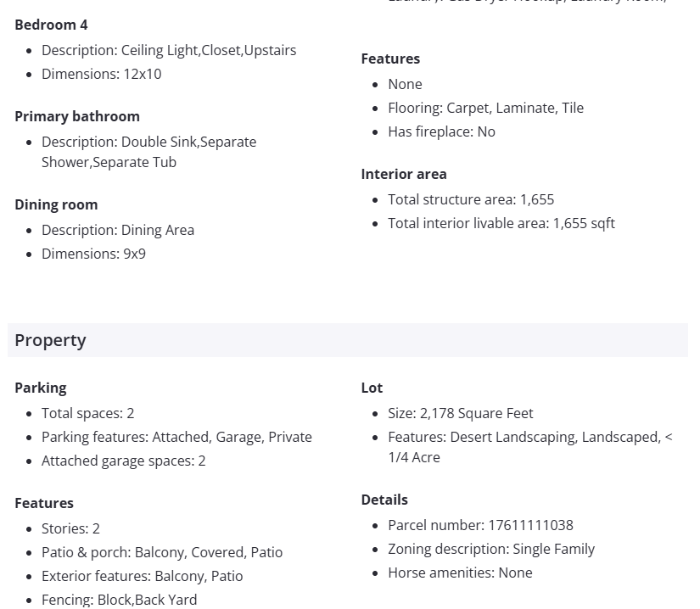
Task: Click the Bedroom 4 Dimensions 12x10 line
Action: pos(101,74)
